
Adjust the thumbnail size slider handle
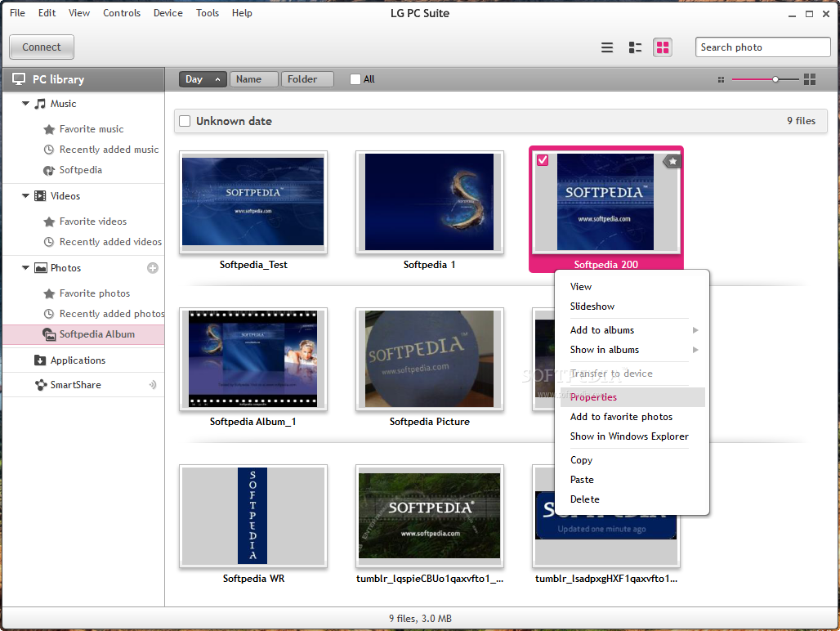775,79
